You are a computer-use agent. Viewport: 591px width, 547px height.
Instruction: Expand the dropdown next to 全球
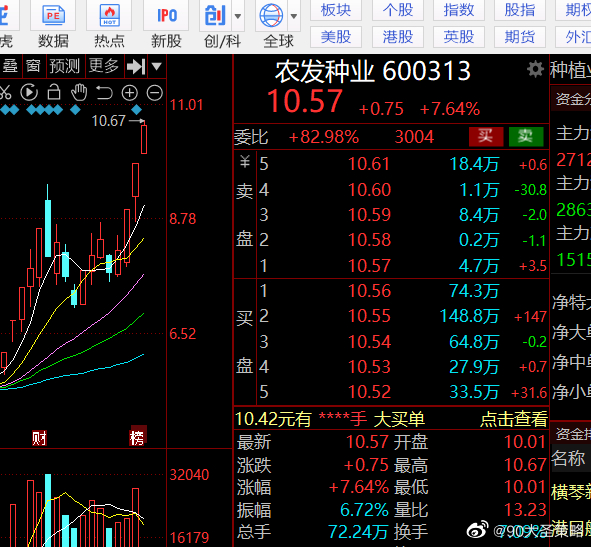294,16
